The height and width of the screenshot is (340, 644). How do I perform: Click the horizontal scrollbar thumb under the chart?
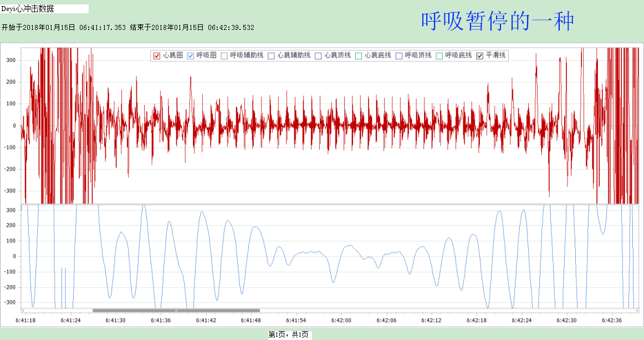coord(176,311)
